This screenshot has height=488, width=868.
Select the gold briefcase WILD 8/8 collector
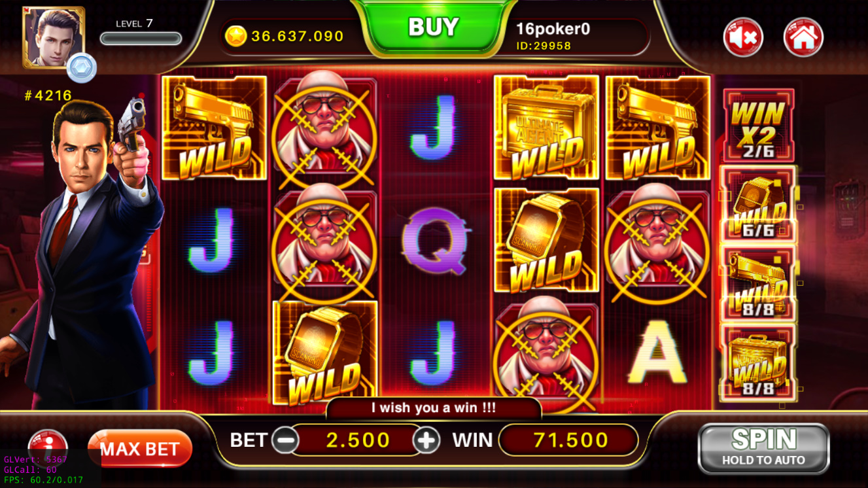coord(758,362)
